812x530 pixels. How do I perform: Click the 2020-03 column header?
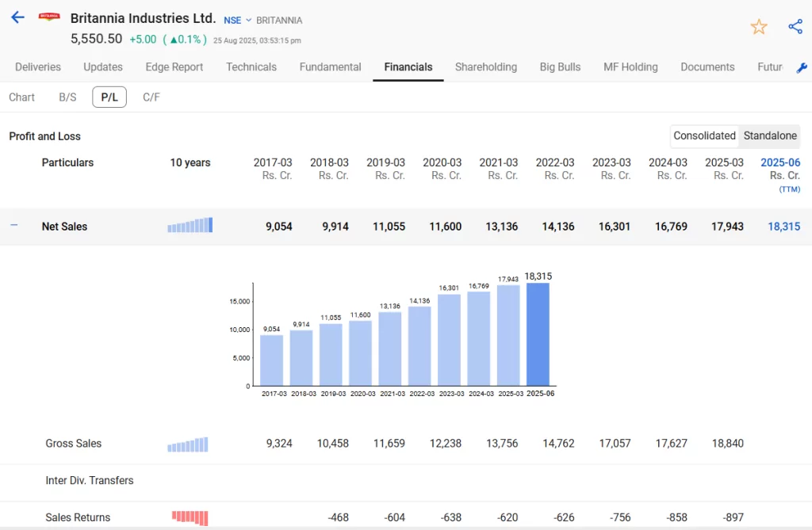442,169
